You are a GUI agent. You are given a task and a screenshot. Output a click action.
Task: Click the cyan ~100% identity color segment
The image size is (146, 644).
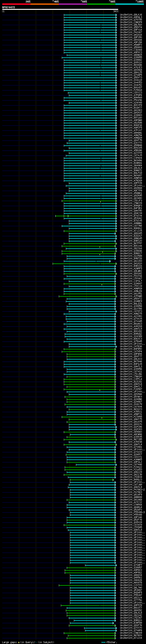click(130, 4)
